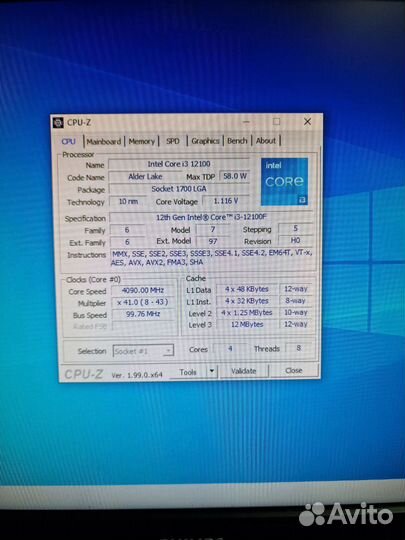Image resolution: width=405 pixels, height=540 pixels.
Task: Click the Core Speed value '4090.00 MHz'
Action: 143,290
